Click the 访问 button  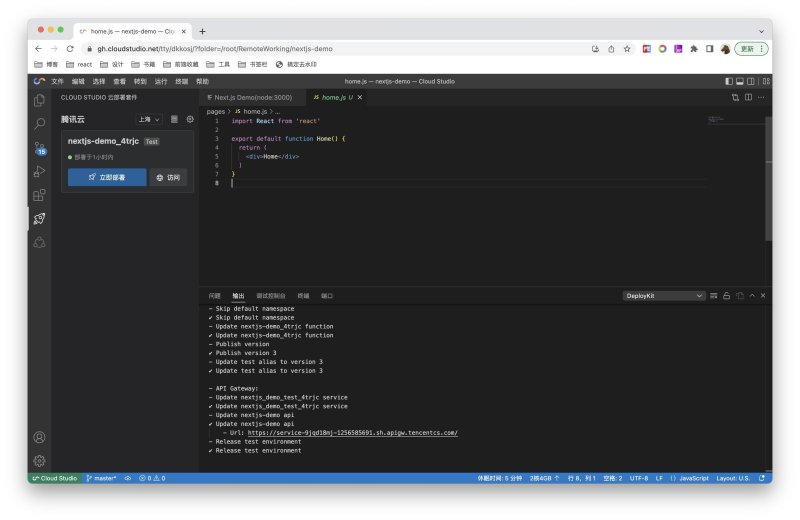click(168, 177)
